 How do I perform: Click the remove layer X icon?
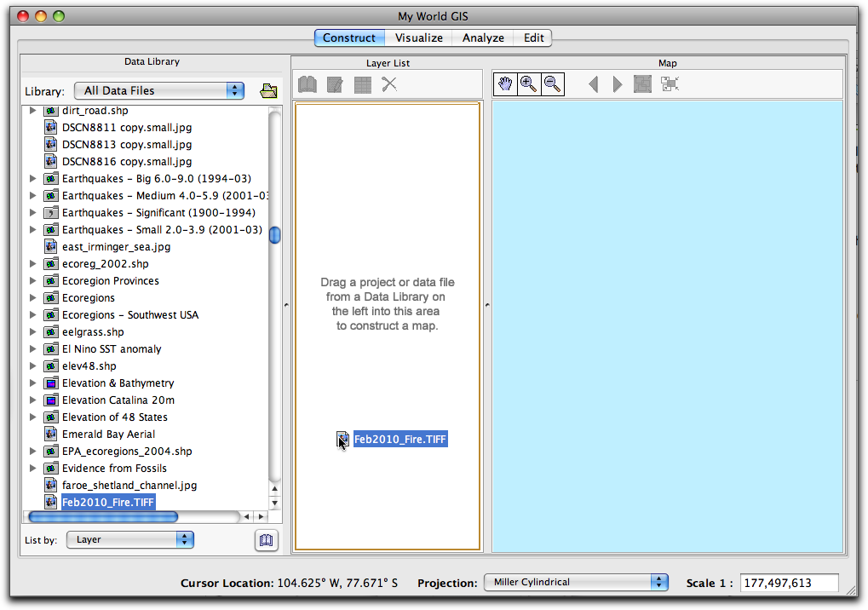389,84
